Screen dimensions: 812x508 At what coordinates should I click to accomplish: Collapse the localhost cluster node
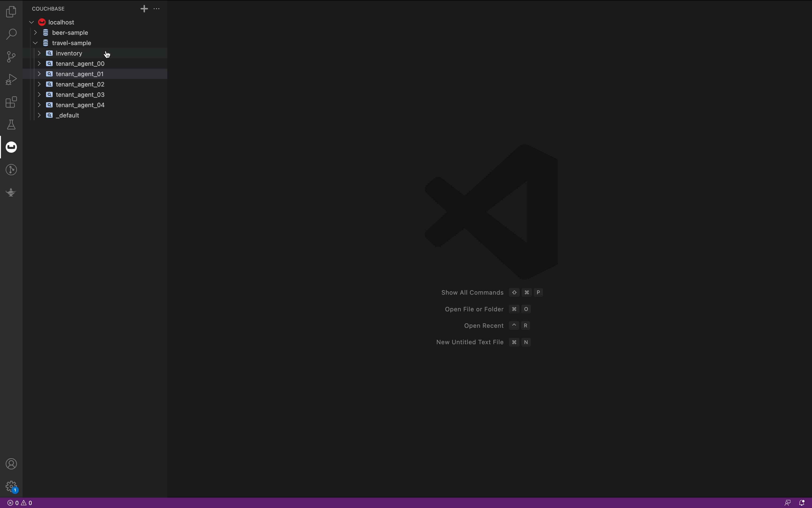(x=31, y=22)
